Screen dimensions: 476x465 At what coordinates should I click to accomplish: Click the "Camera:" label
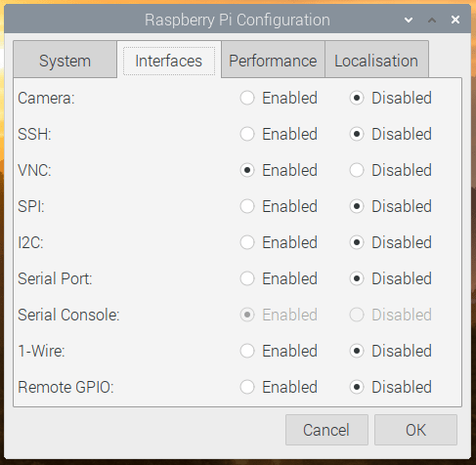click(46, 98)
